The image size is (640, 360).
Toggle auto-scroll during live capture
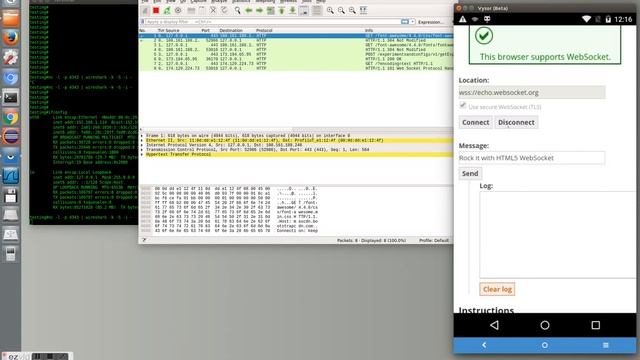tap(304, 11)
